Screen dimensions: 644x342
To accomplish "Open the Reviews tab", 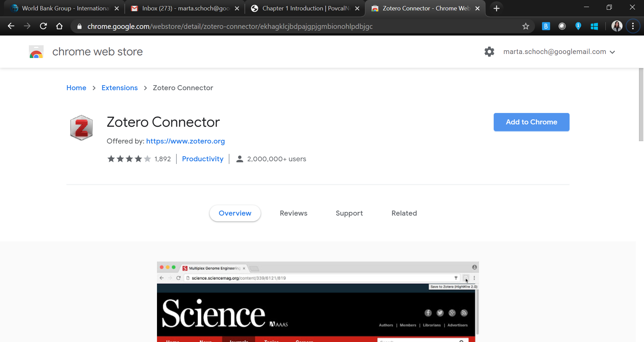I will click(x=293, y=213).
